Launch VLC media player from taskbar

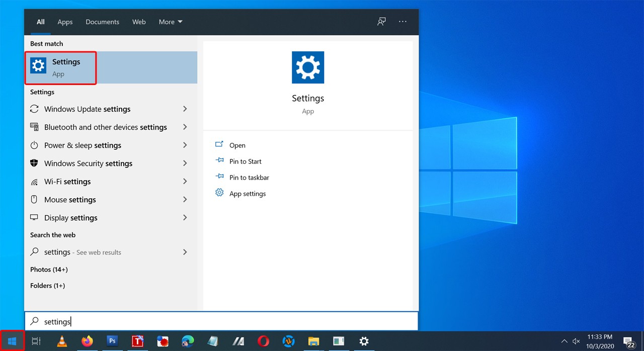click(61, 341)
